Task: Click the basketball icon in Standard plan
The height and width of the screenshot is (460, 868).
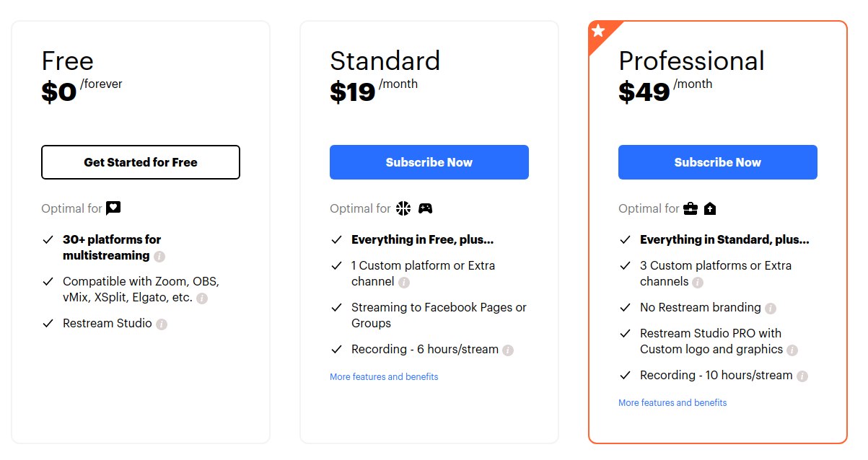Action: [403, 208]
